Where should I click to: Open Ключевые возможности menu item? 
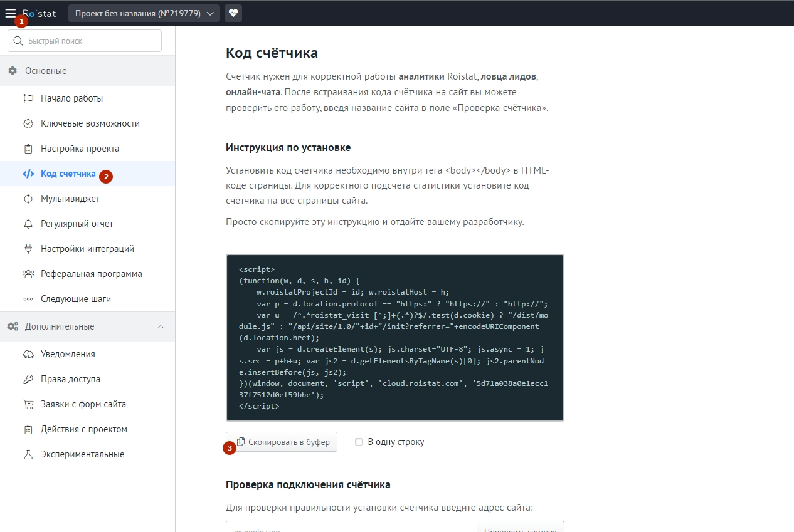pos(88,123)
